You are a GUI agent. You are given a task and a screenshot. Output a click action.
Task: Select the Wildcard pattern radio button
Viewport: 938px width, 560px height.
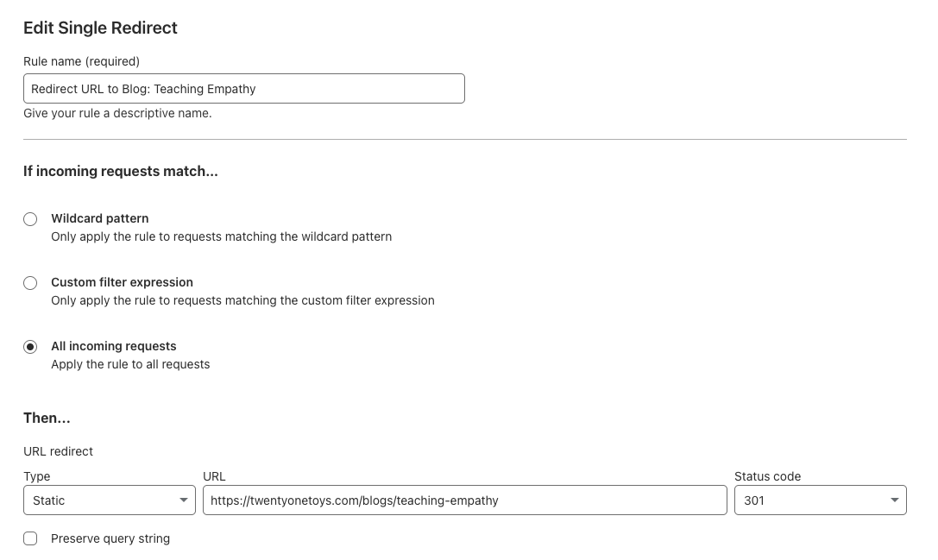tap(30, 219)
